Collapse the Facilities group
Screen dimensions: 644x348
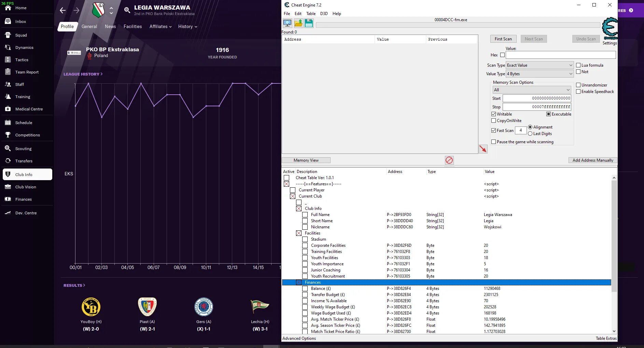coord(299,233)
